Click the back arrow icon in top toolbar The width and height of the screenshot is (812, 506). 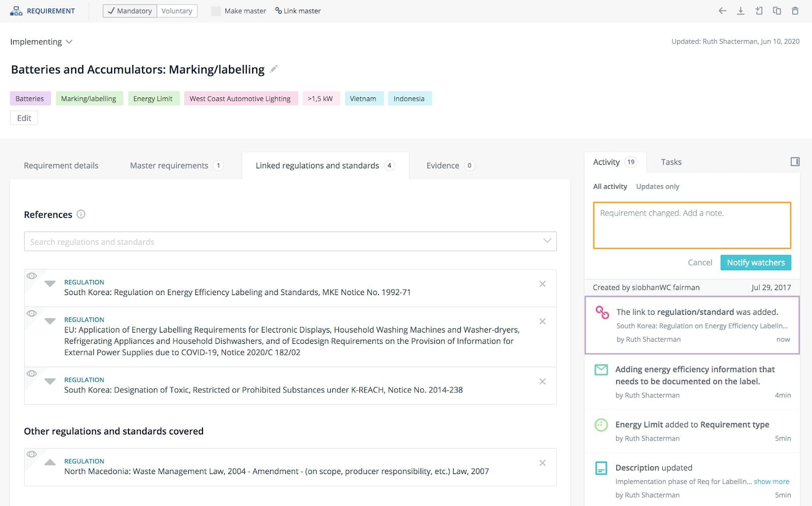(722, 11)
